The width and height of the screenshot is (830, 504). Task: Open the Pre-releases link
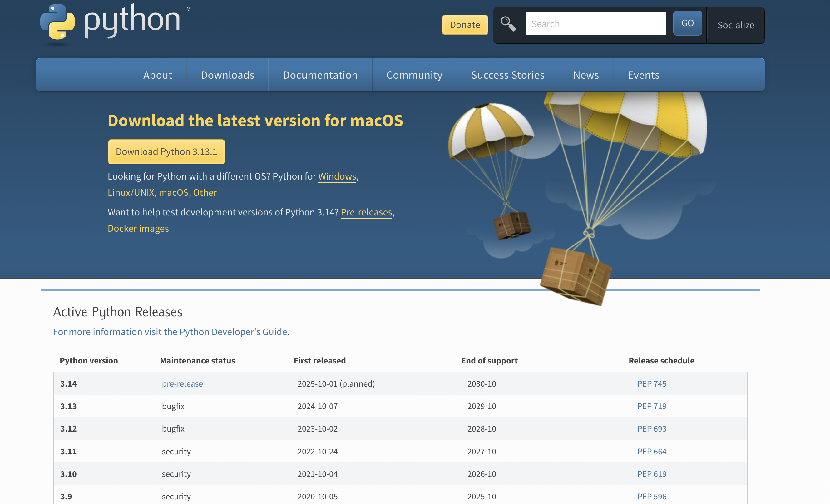point(366,212)
